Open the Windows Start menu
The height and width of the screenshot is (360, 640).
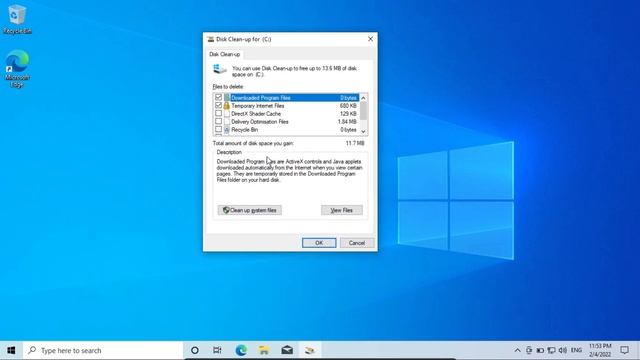11,350
